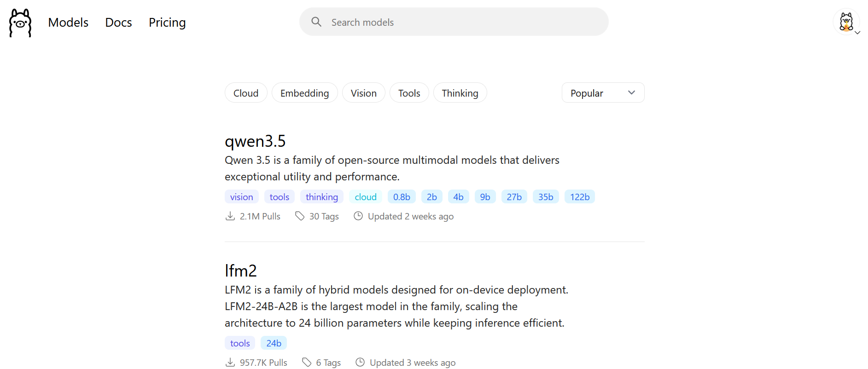Toggle the Cloud filter chip
Image resolution: width=868 pixels, height=369 pixels.
[246, 93]
